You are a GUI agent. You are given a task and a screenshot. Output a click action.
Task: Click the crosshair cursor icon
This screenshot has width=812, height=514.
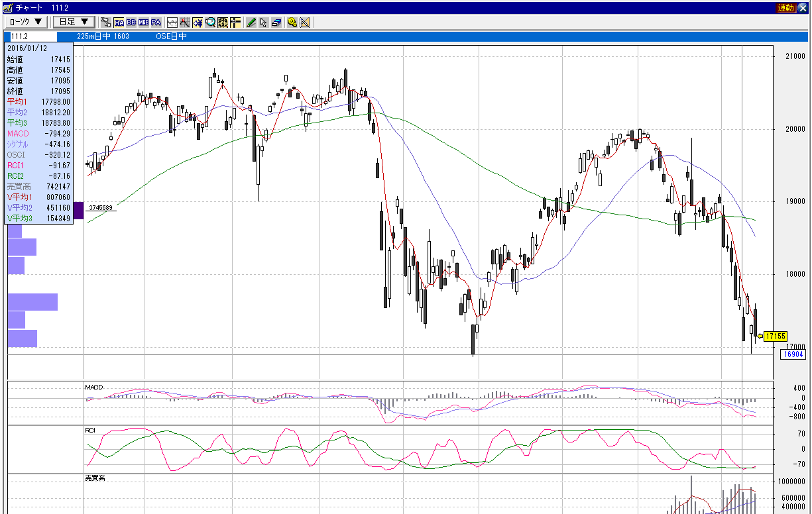234,22
